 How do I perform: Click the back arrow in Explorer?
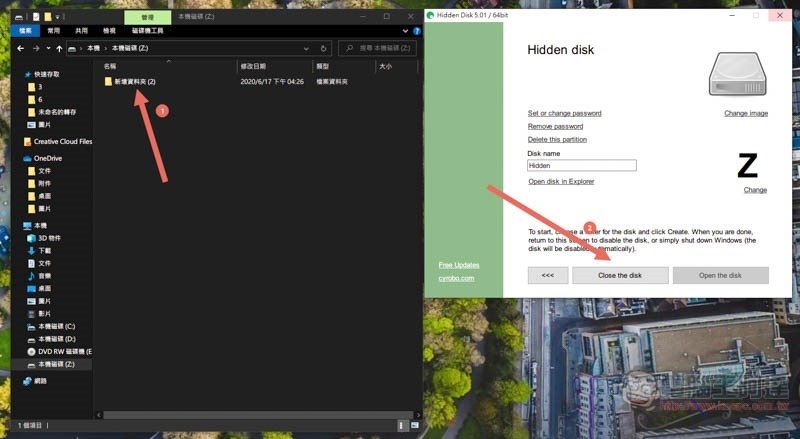pos(23,47)
